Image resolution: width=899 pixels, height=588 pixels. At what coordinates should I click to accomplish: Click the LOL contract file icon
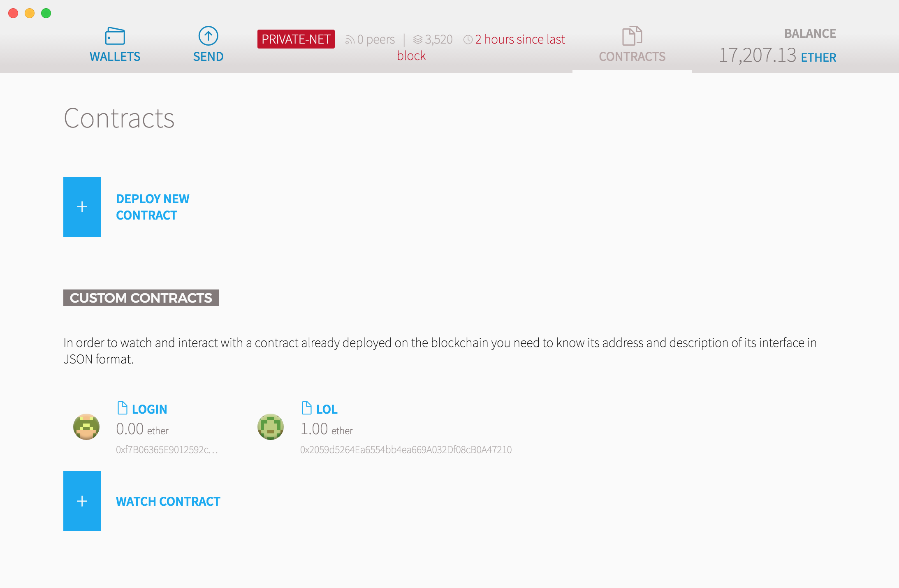[305, 408]
